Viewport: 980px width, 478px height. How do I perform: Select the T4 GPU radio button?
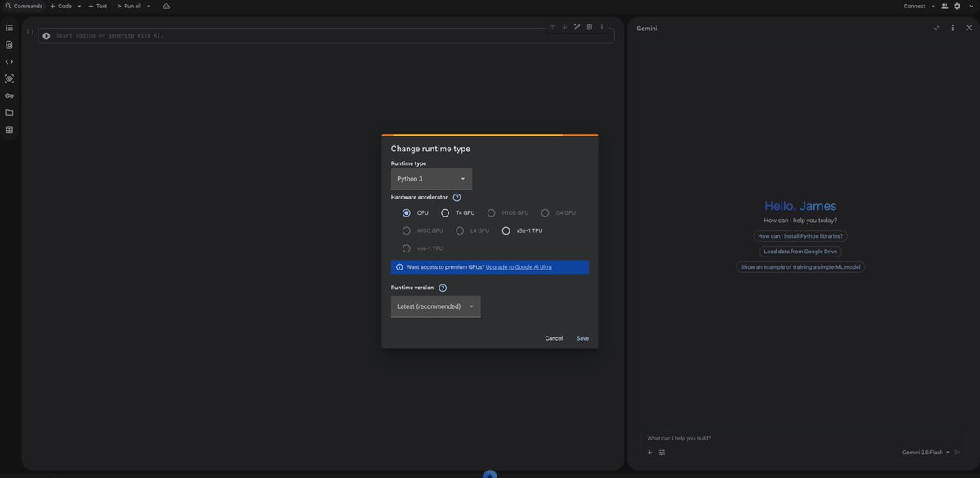pyautogui.click(x=445, y=213)
